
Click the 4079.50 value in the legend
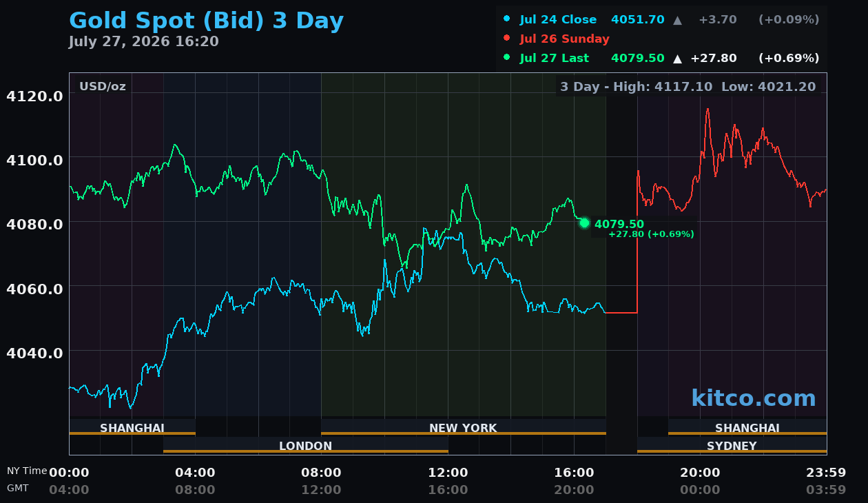(638, 58)
